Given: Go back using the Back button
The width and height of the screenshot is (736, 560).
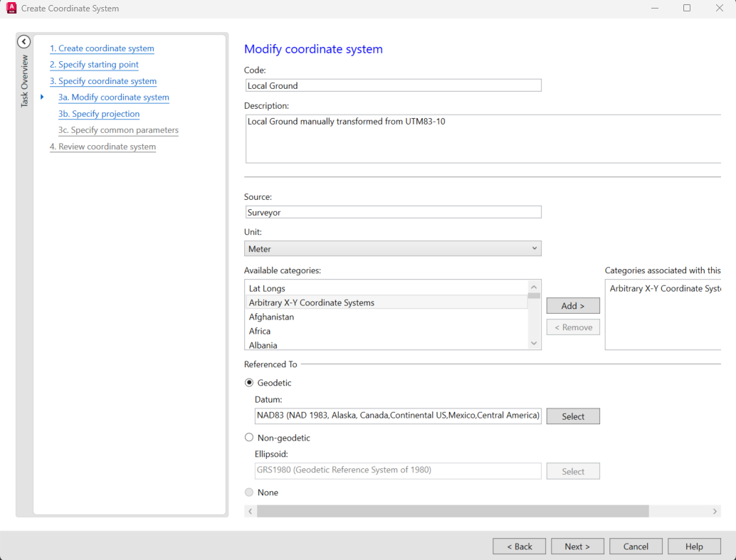Looking at the screenshot, I should pos(519,546).
